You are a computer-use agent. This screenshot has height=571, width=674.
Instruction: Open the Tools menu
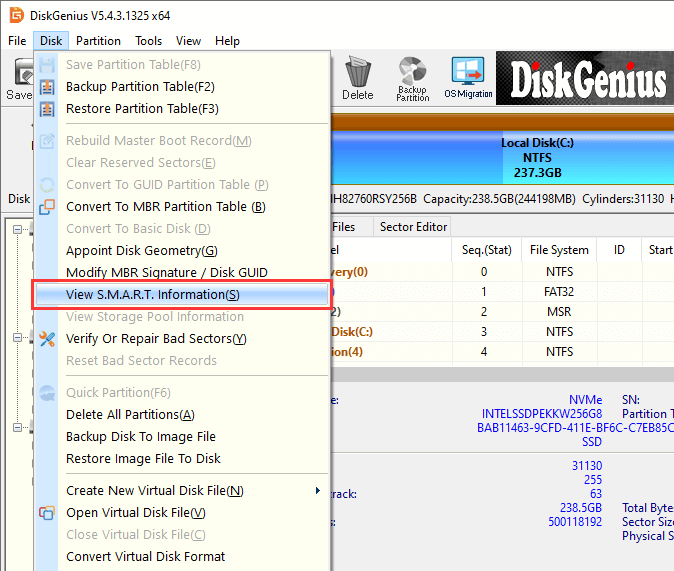tap(149, 41)
